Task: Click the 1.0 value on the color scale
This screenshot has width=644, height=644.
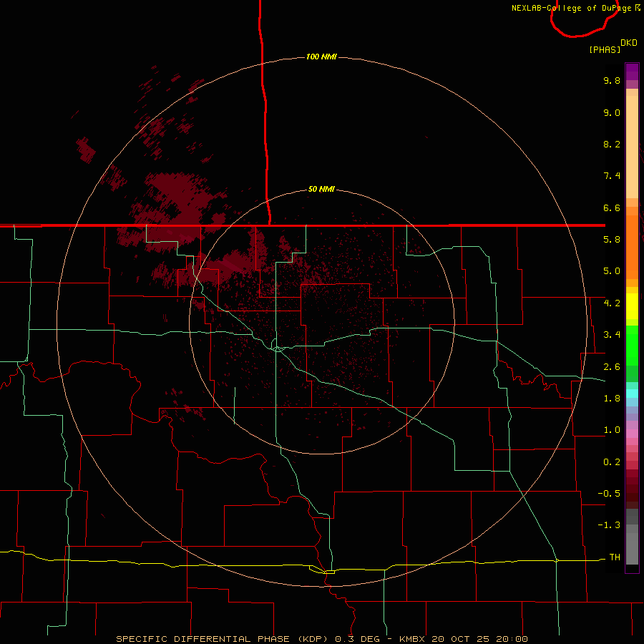Action: (x=612, y=430)
